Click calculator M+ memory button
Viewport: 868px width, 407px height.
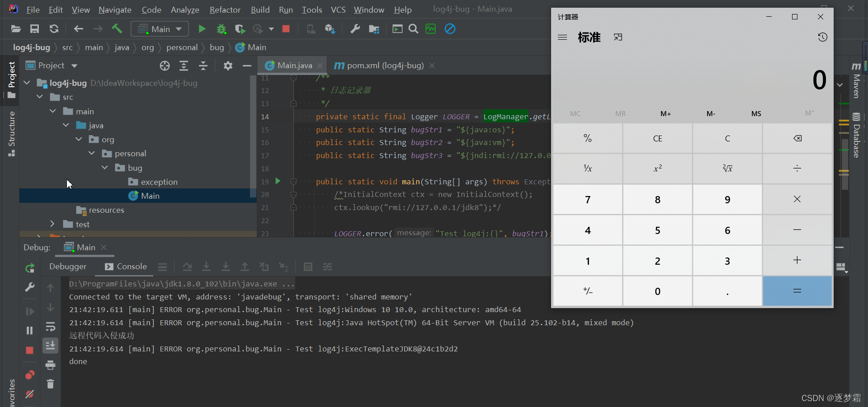coord(665,114)
